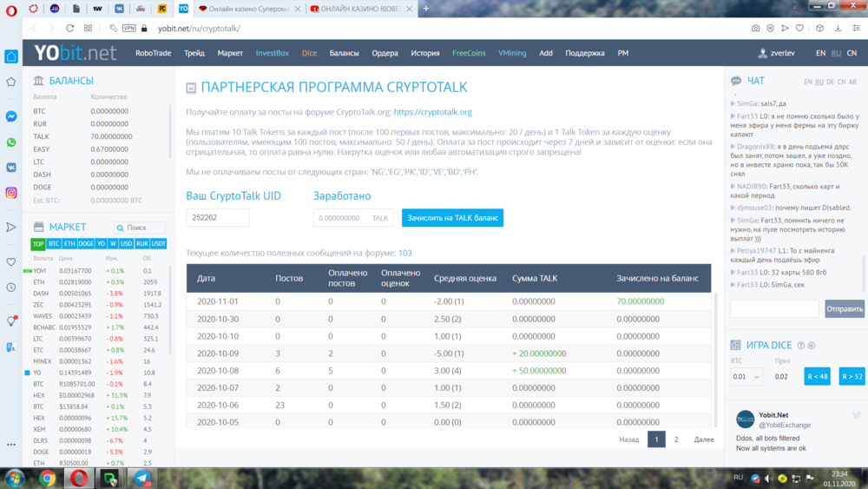Switch site language to CN

[x=852, y=53]
